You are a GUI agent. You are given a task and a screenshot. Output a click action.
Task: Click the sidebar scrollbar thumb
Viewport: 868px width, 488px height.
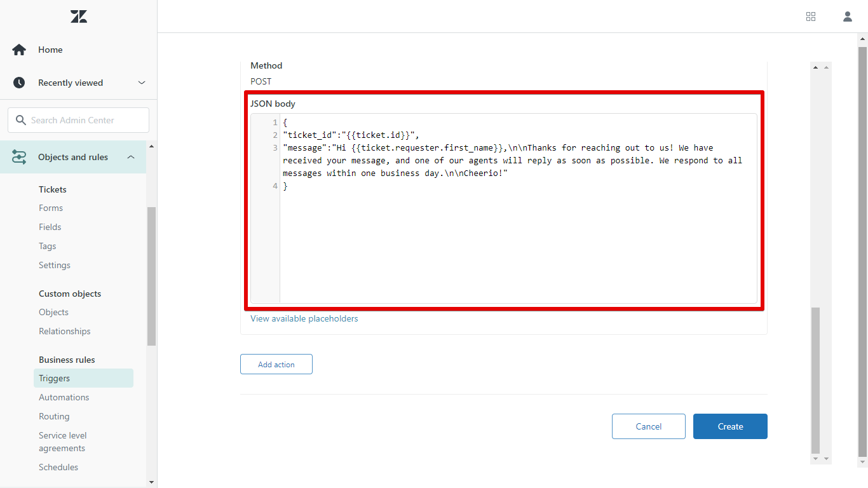tap(151, 276)
